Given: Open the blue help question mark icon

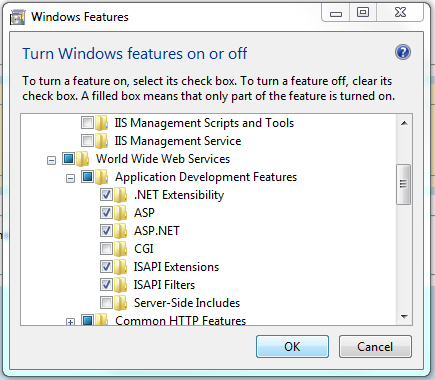Looking at the screenshot, I should (x=403, y=52).
